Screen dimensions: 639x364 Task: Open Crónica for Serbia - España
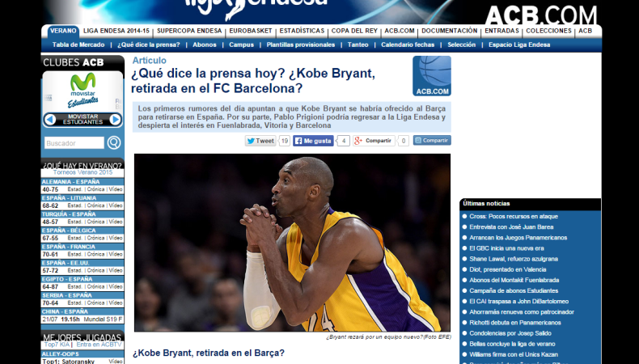(95, 303)
